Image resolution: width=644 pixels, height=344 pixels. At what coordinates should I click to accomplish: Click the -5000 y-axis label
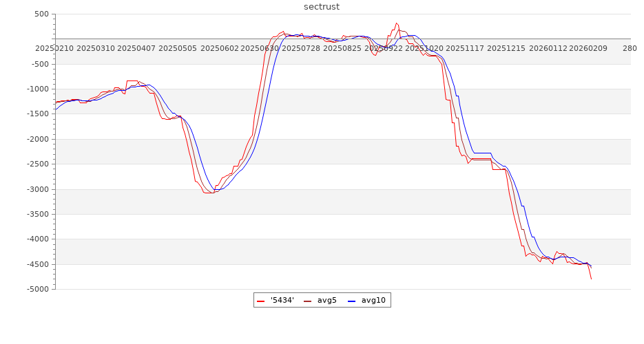coord(37,290)
